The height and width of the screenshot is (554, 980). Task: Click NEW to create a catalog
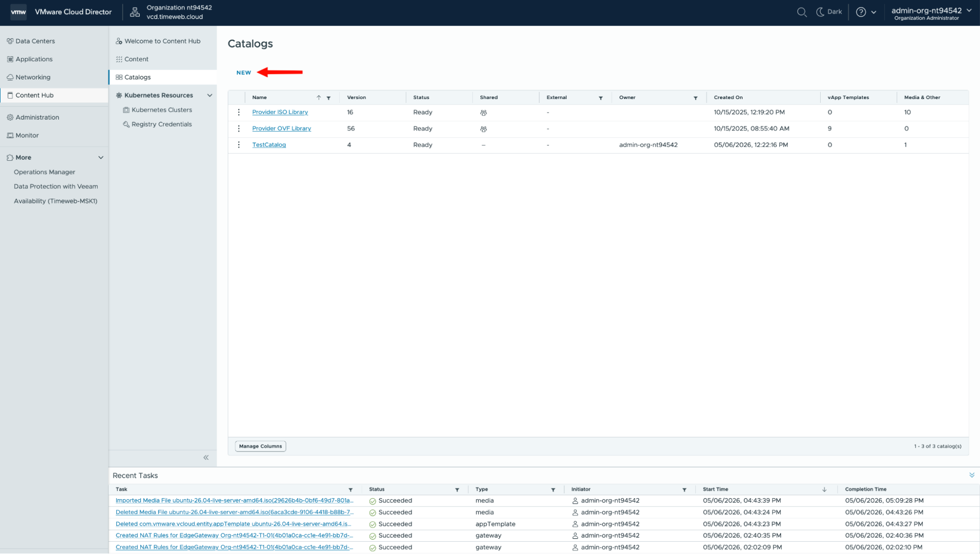pos(244,73)
